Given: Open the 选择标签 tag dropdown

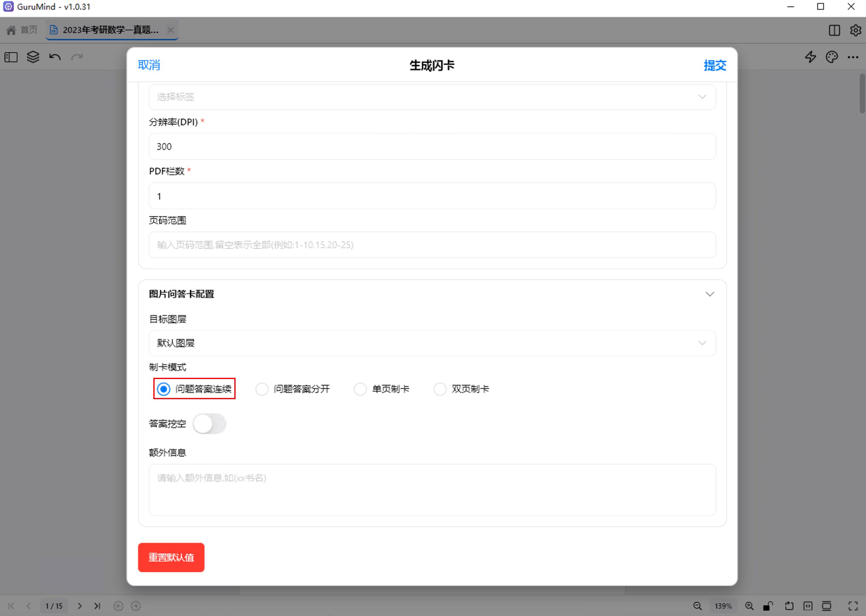Looking at the screenshot, I should point(432,97).
